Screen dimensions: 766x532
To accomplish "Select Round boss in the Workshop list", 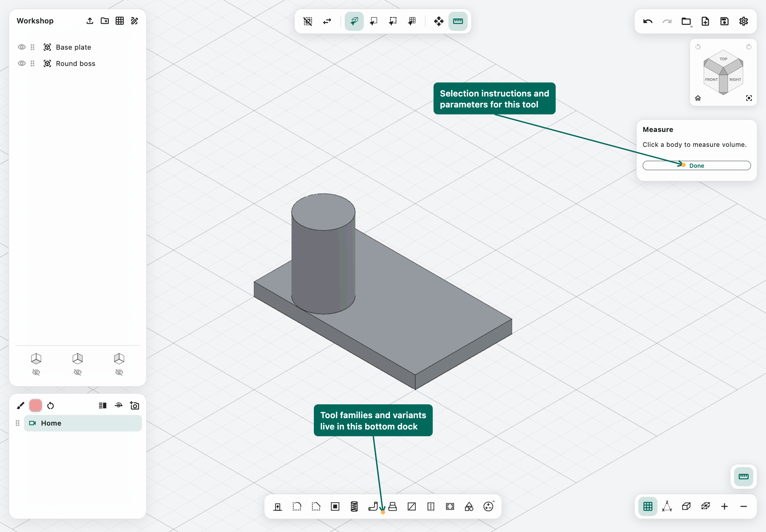I will point(76,63).
